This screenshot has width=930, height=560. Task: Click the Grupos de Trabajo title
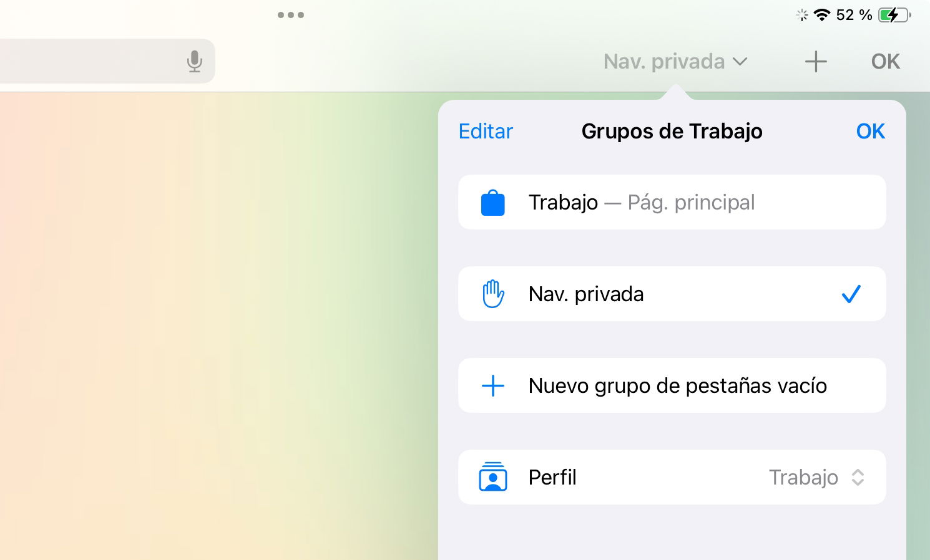coord(672,131)
